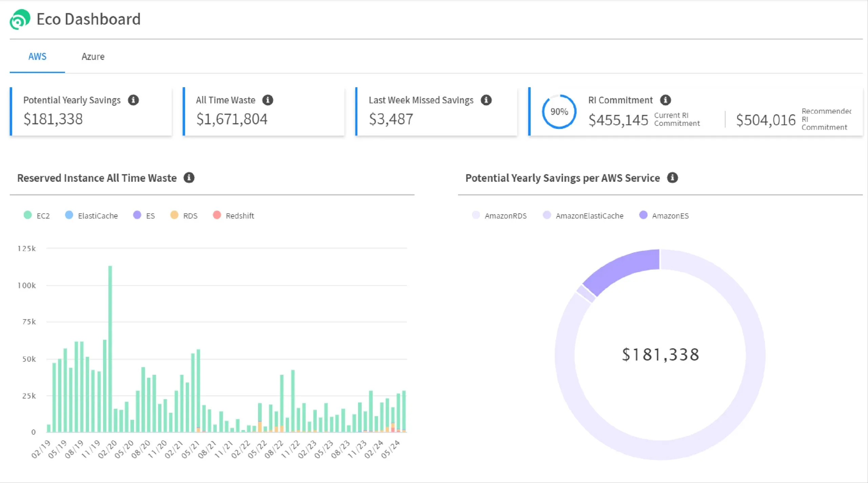
Task: Click the Eco Dashboard logo icon
Action: pos(20,19)
